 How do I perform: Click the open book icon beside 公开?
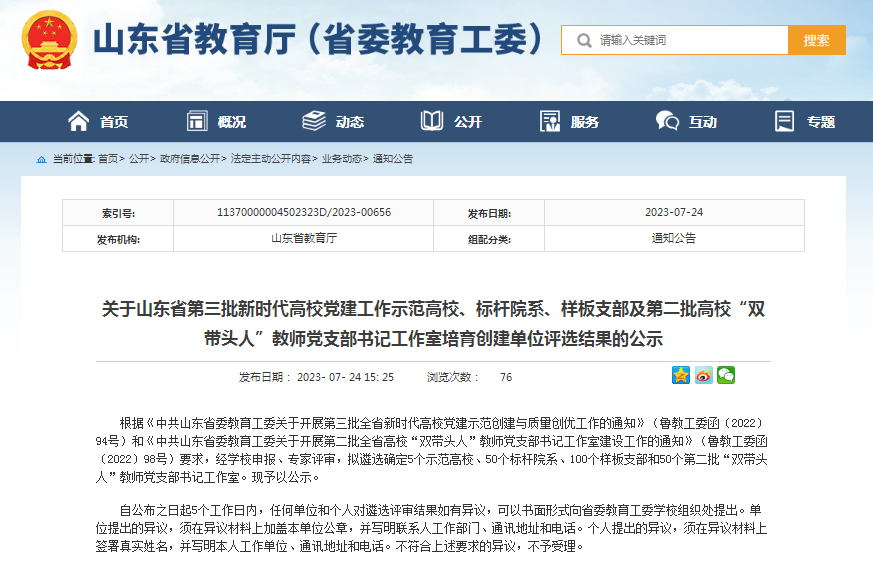pos(432,121)
